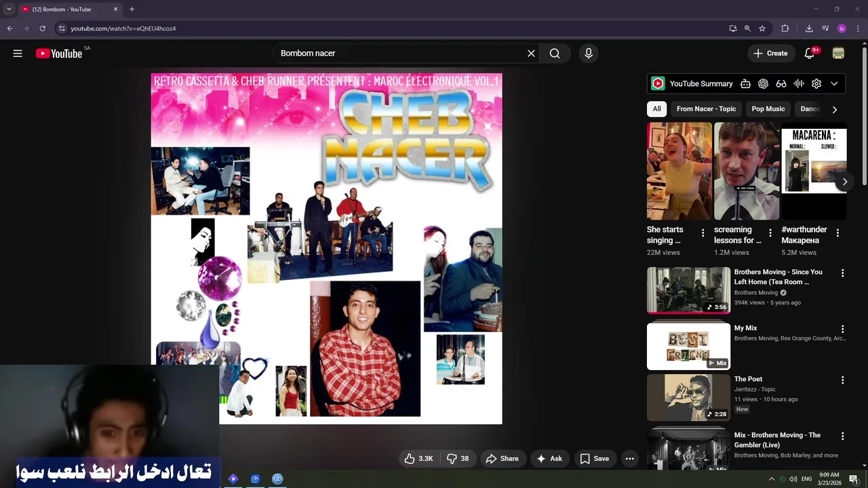This screenshot has height=488, width=868.
Task: Start voice search with the microphone
Action: 589,54
